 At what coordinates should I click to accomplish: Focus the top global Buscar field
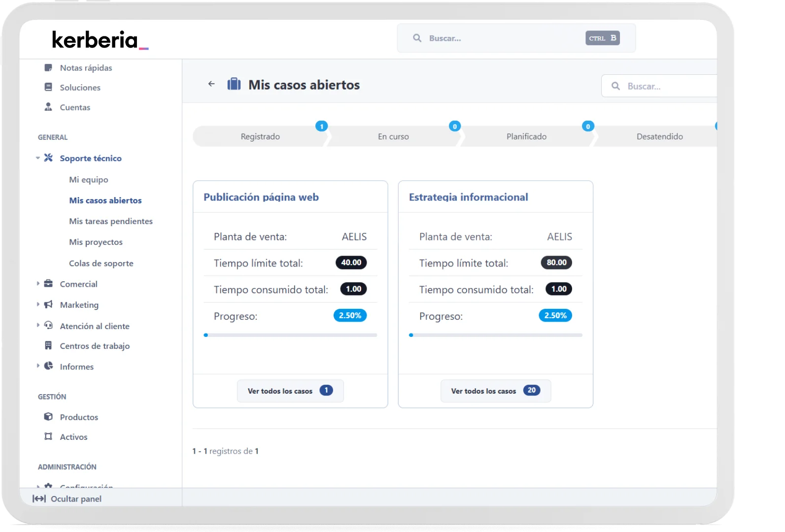click(x=516, y=38)
